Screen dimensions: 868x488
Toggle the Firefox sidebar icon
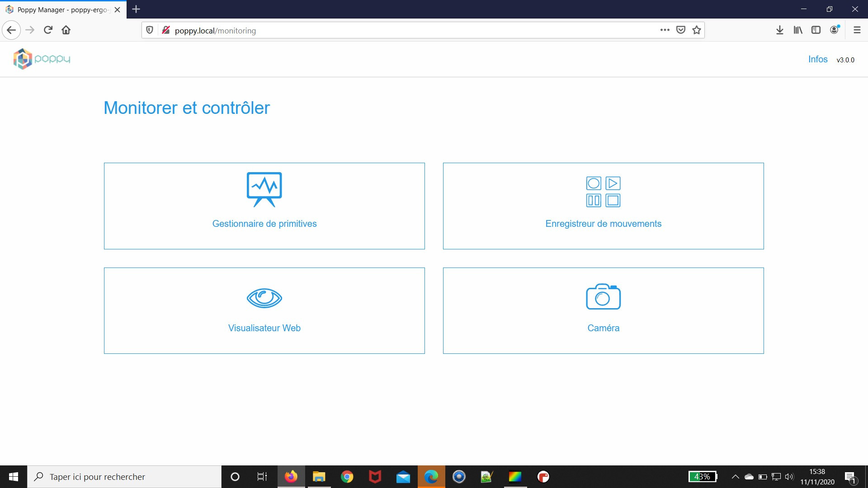(x=816, y=30)
